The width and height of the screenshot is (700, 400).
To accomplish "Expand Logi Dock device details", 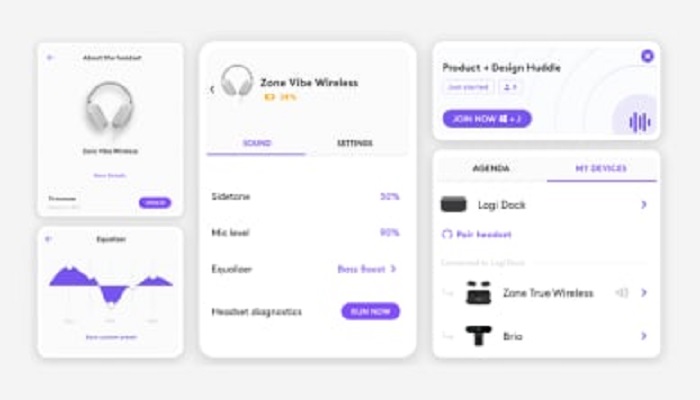I will point(644,204).
